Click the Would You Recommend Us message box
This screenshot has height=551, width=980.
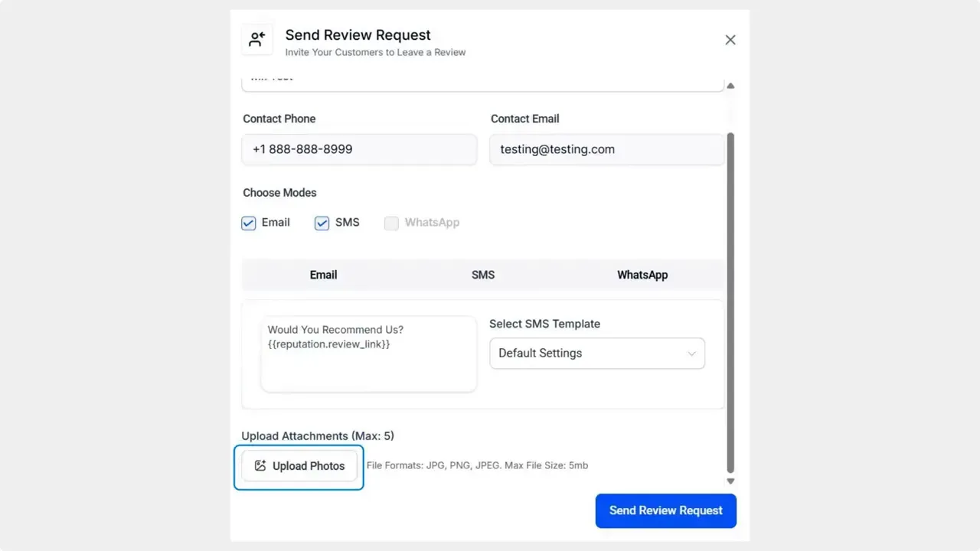click(368, 354)
